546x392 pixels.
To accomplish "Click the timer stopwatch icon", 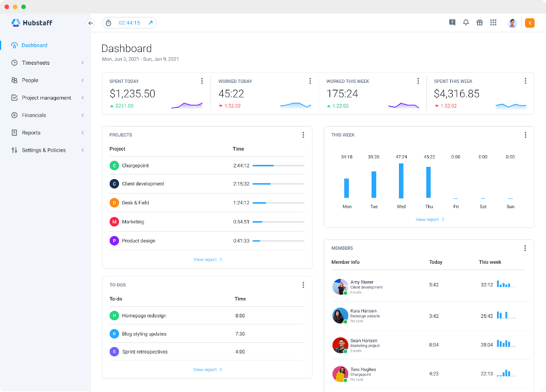I will coord(108,23).
